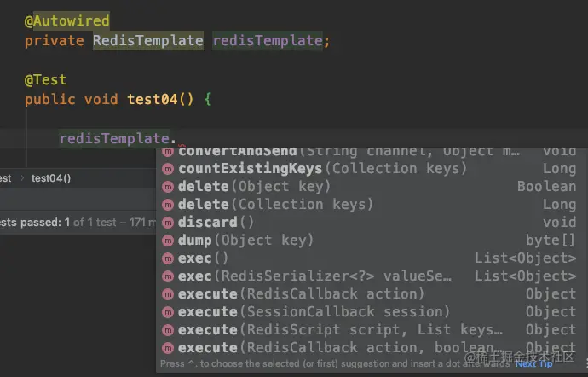Click the @Autowired annotation
Viewport: 588px width, 377px height.
click(67, 20)
